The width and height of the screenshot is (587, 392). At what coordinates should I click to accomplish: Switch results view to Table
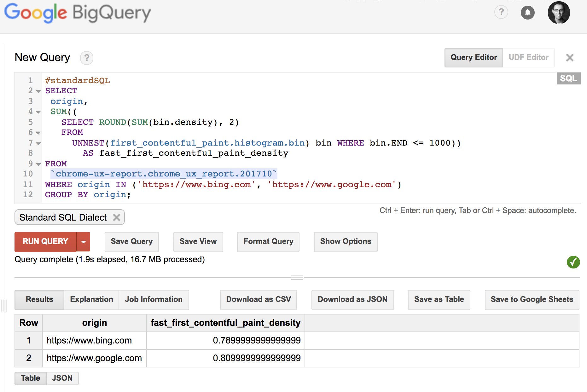click(31, 378)
